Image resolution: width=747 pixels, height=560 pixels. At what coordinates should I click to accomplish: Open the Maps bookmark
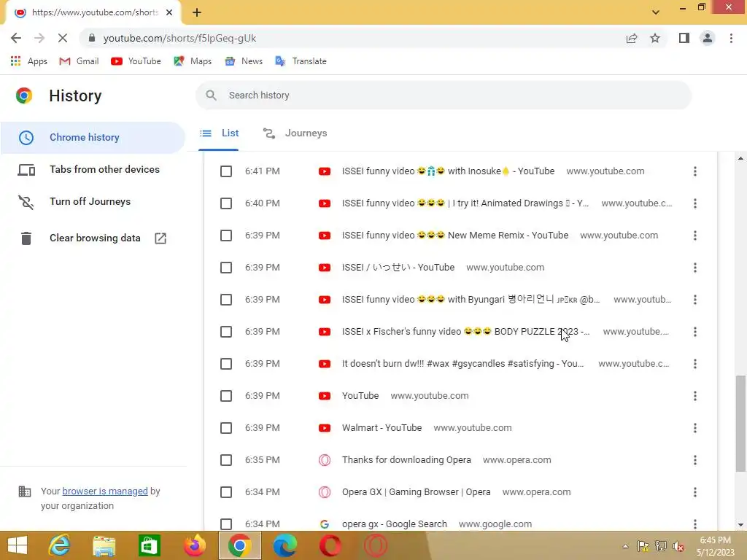pos(193,61)
